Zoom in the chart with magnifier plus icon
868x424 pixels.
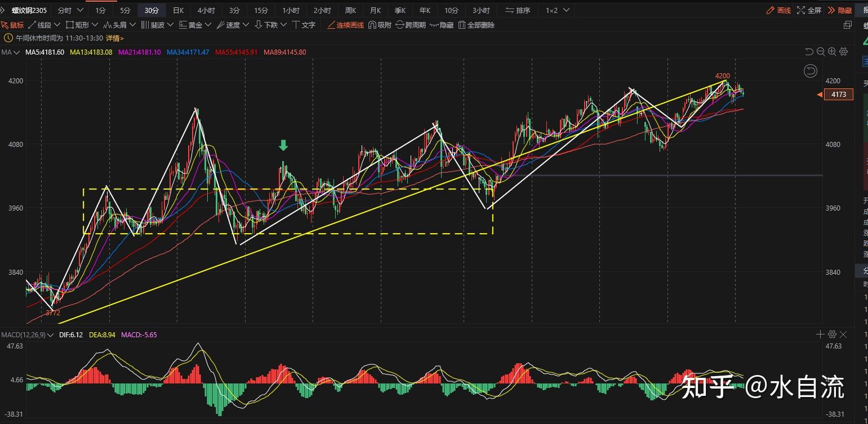tap(832, 52)
